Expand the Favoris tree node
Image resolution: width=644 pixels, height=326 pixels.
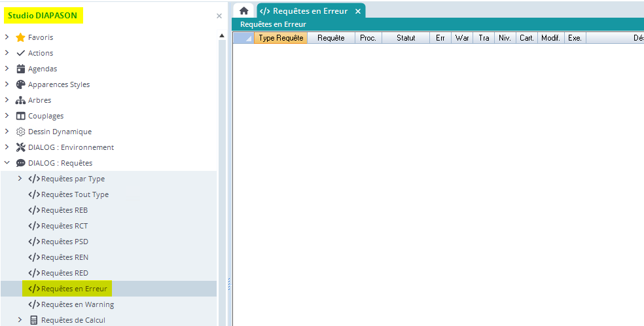tap(7, 37)
